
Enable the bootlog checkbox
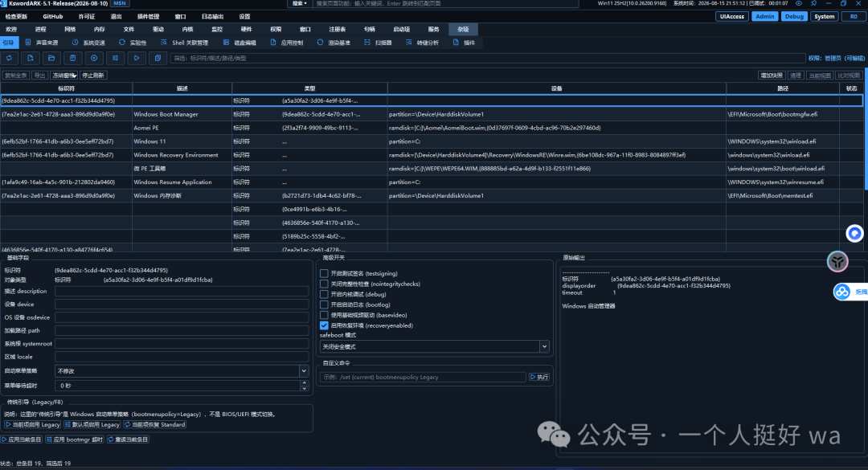[324, 304]
